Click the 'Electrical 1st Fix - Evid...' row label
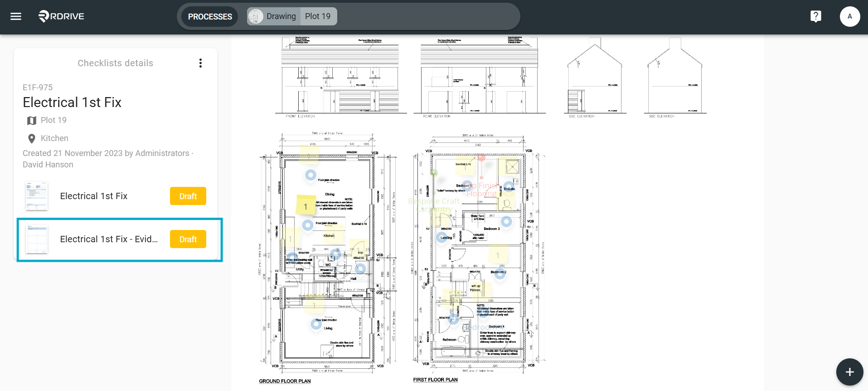The height and width of the screenshot is (391, 868). [x=109, y=239]
